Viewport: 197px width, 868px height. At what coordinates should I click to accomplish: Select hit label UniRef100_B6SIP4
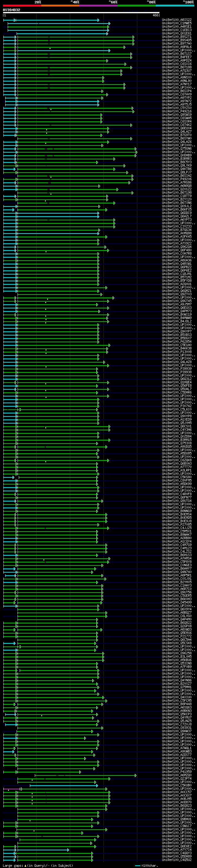pos(177,91)
